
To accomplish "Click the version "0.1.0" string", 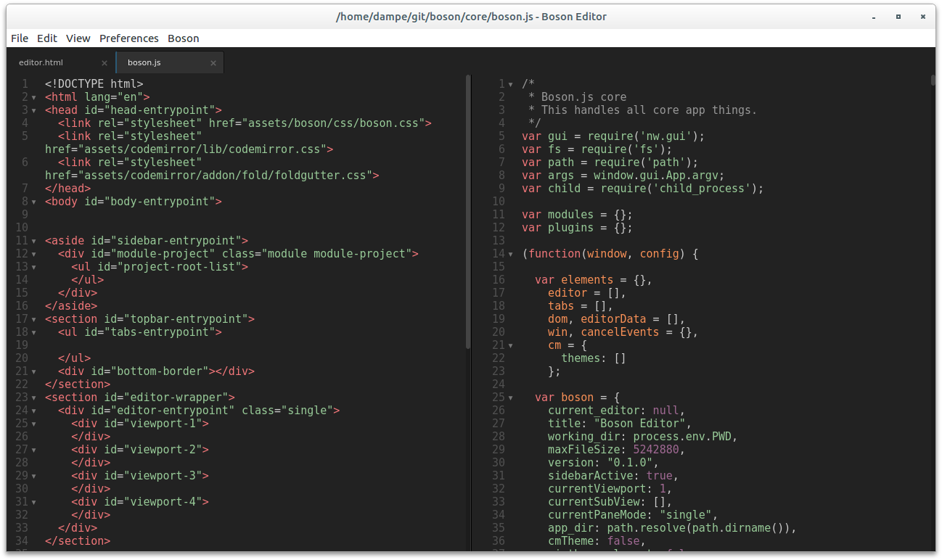I will [630, 463].
